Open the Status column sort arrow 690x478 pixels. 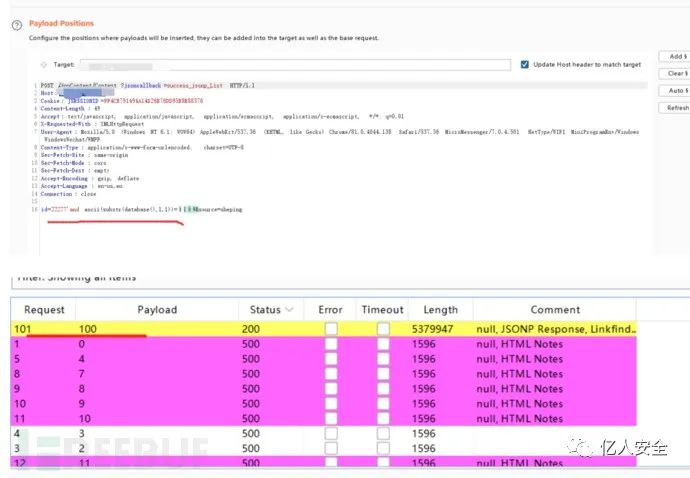(289, 310)
